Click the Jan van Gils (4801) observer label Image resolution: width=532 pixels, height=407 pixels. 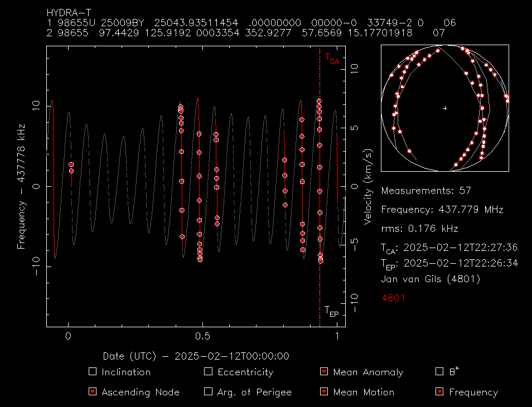(430, 279)
